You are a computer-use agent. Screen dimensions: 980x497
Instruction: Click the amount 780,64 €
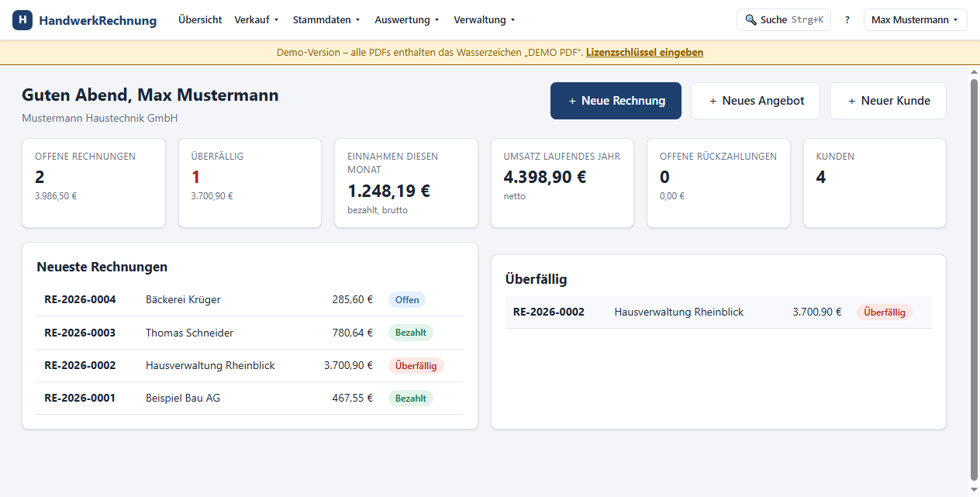pos(353,333)
